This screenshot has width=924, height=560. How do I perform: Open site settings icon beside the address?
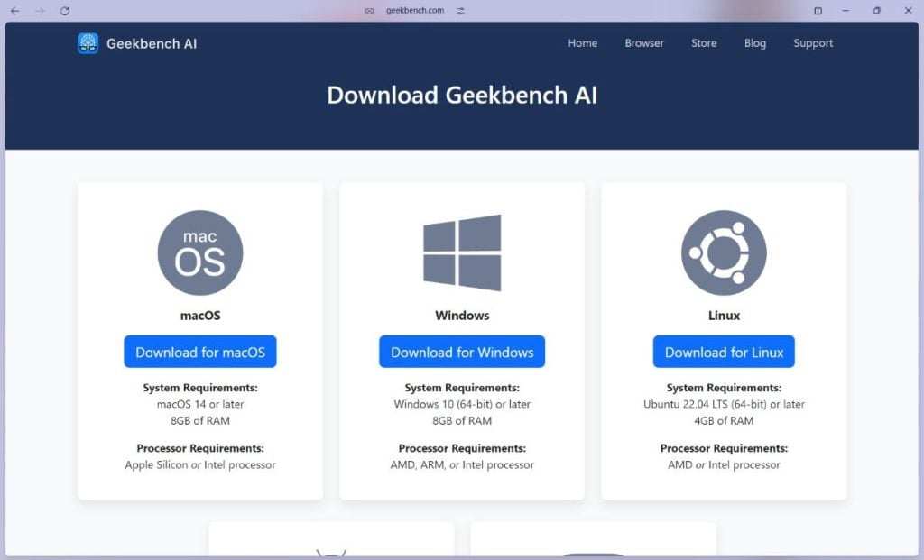coord(460,11)
